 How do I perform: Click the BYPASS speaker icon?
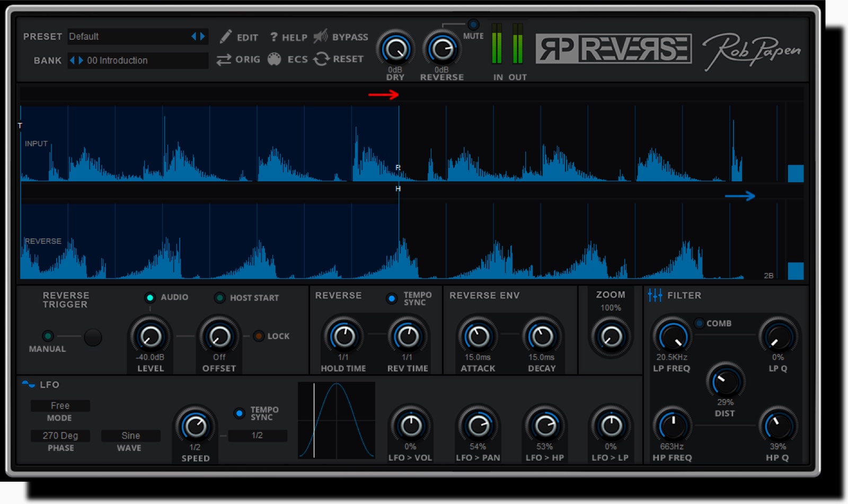(320, 36)
